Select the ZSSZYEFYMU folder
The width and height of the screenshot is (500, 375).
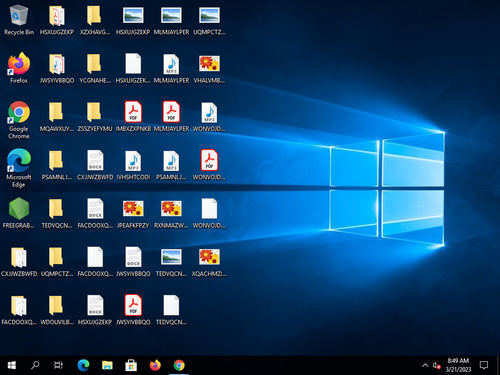95,117
